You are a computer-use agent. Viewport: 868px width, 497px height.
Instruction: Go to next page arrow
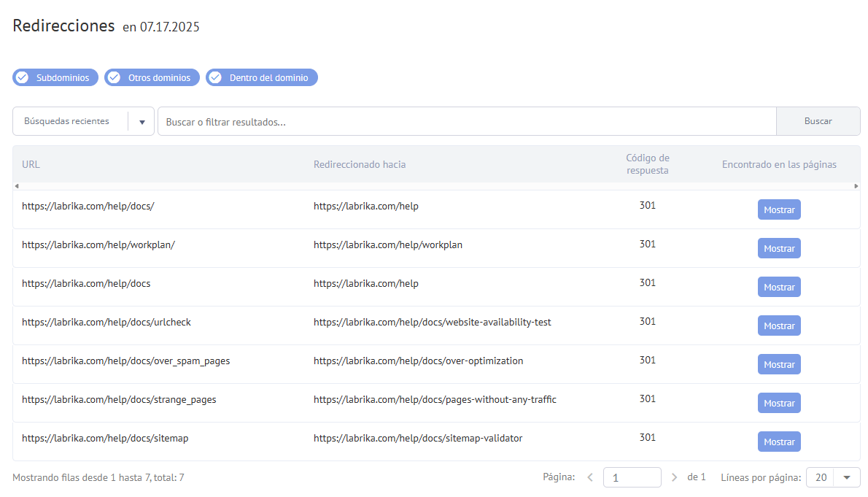(x=674, y=477)
